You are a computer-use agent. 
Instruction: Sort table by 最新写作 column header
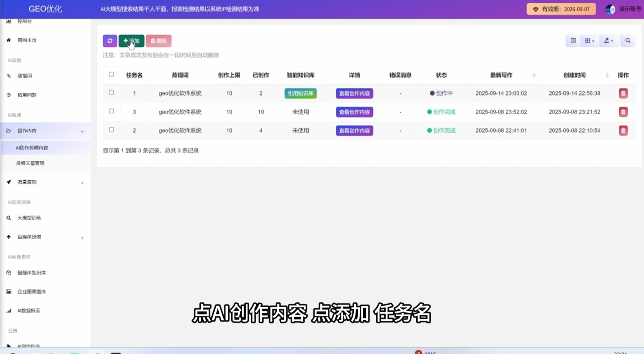(x=501, y=75)
